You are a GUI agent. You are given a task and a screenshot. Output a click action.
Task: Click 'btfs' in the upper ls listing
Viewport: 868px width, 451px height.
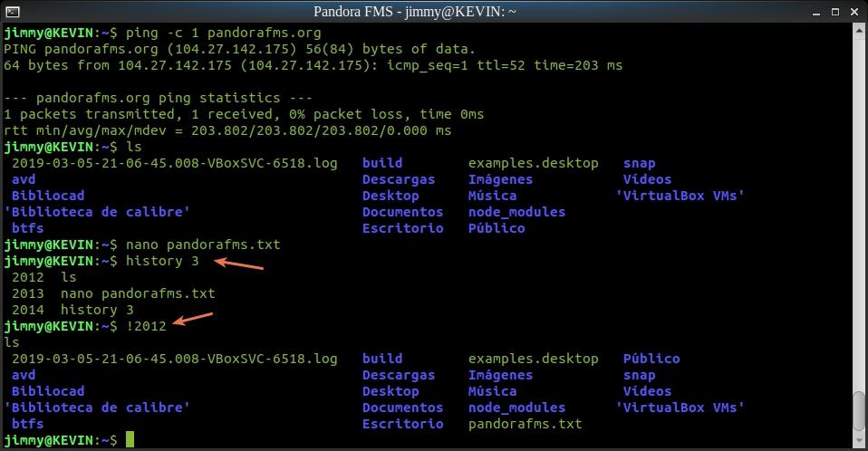(x=28, y=228)
